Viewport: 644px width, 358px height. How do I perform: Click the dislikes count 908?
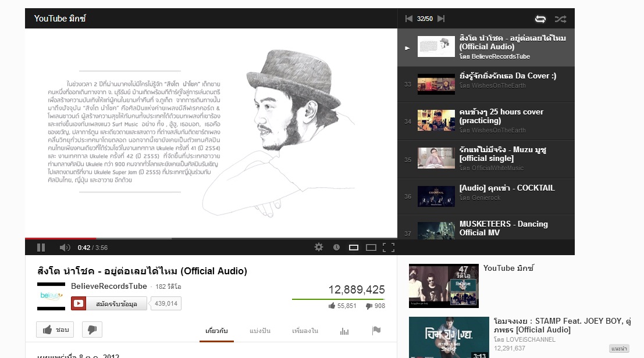pos(376,306)
